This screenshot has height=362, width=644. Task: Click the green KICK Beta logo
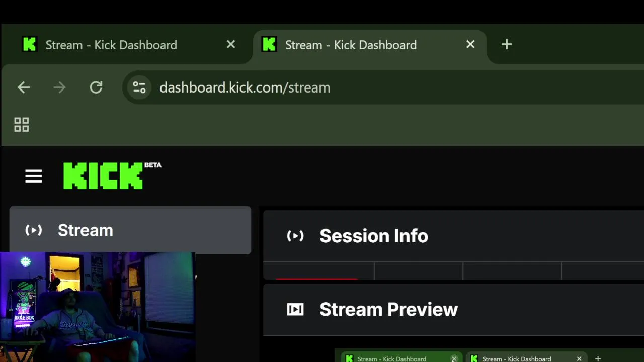[112, 175]
